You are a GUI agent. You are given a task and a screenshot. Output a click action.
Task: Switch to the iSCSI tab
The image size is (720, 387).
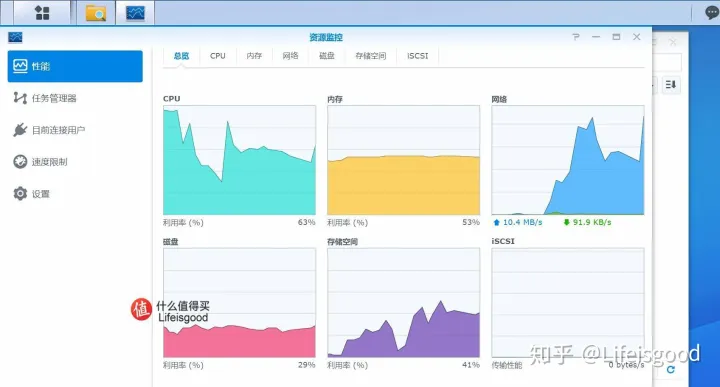pyautogui.click(x=417, y=56)
